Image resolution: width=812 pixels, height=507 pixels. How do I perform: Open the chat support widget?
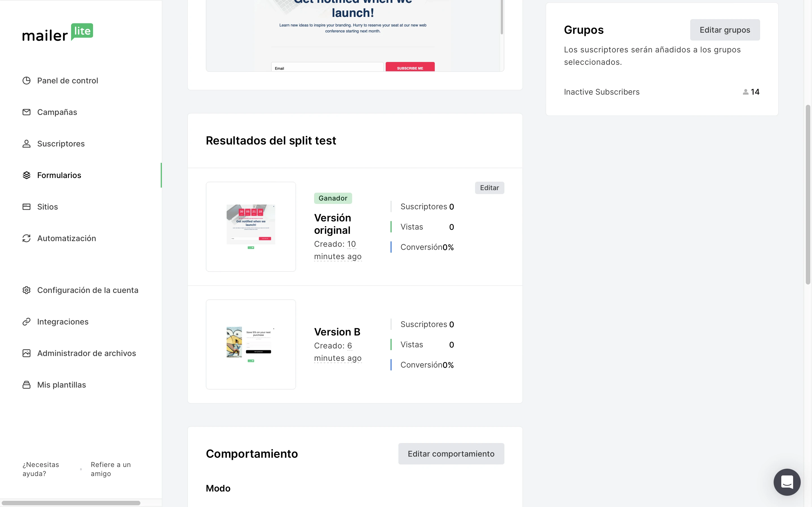(787, 482)
